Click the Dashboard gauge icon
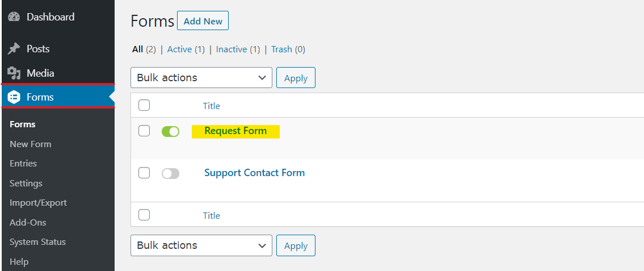644x271 pixels. pos(14,17)
